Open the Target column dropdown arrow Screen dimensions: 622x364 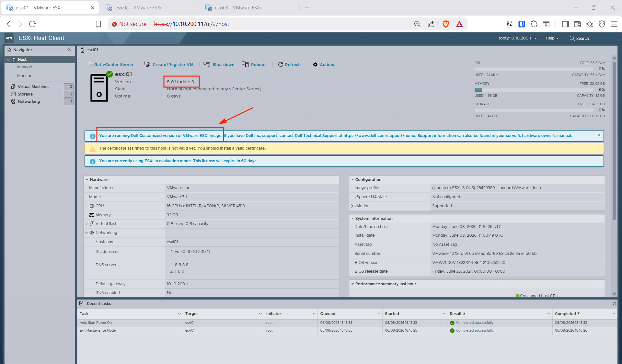click(260, 314)
